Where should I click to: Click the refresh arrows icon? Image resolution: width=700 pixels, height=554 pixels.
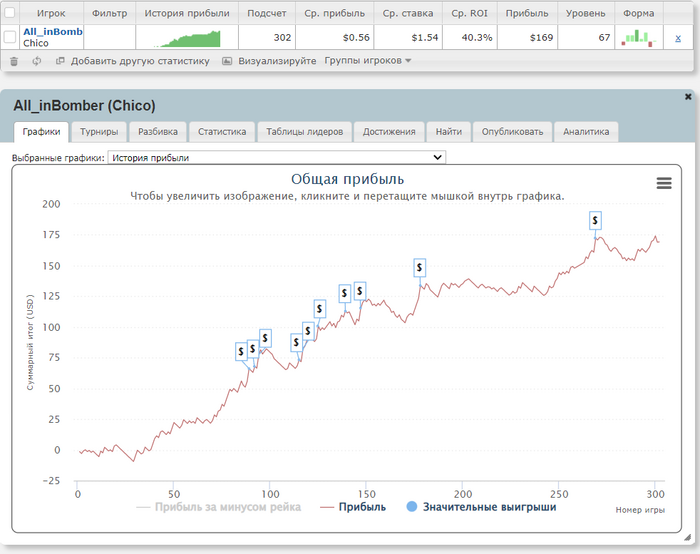point(37,61)
